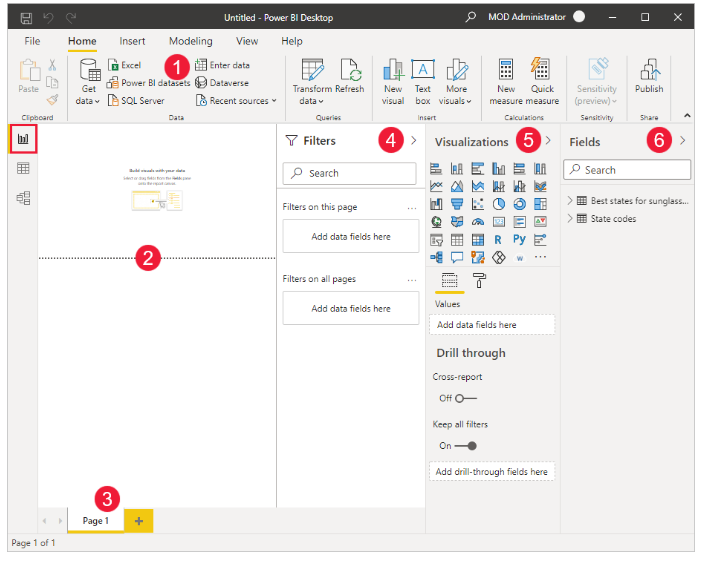Create a New measure

506,82
